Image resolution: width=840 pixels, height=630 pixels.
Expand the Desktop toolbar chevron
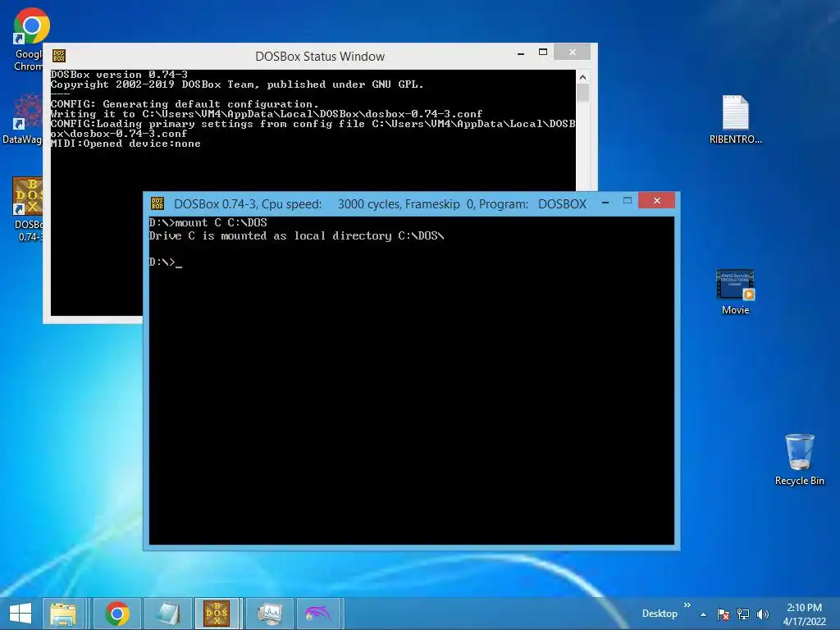687,605
